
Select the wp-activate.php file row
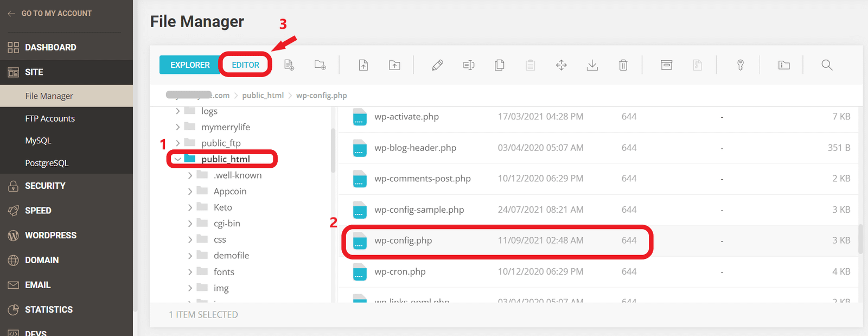coord(598,117)
